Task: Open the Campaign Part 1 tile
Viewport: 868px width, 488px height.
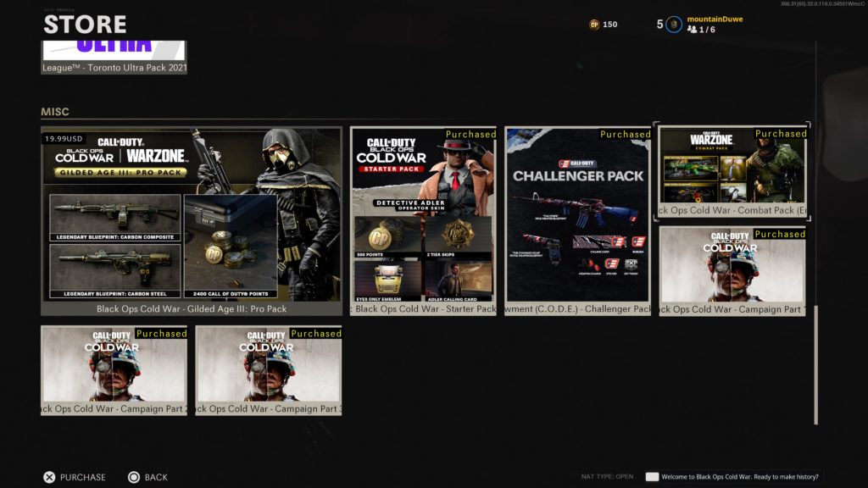Action: tap(732, 271)
